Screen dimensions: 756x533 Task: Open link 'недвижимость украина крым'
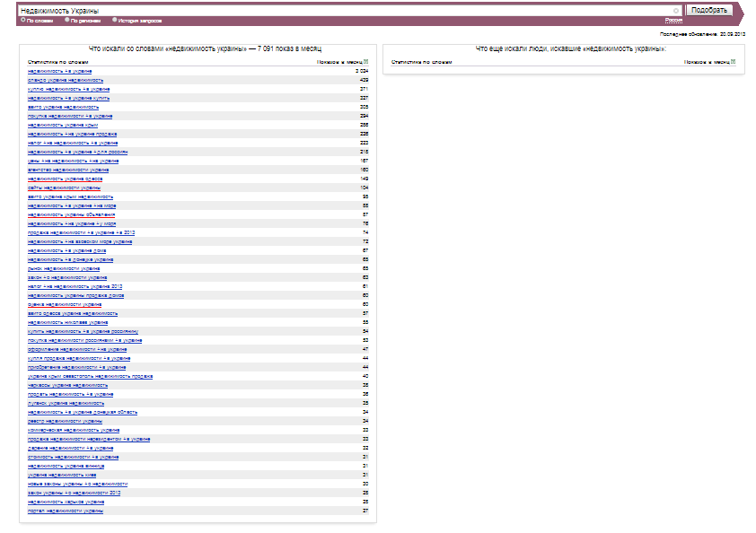point(63,126)
